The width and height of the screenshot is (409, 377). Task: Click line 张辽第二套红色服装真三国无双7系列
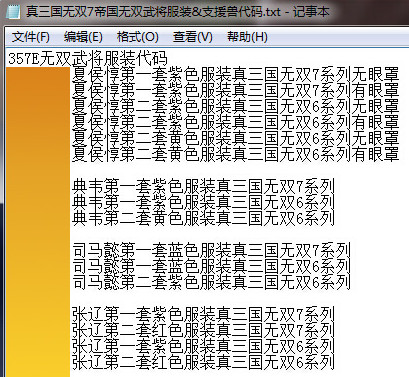pyautogui.click(x=203, y=330)
